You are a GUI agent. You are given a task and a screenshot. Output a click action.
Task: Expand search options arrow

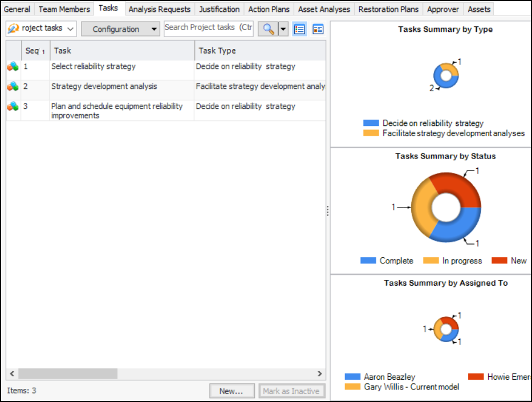pyautogui.click(x=283, y=29)
